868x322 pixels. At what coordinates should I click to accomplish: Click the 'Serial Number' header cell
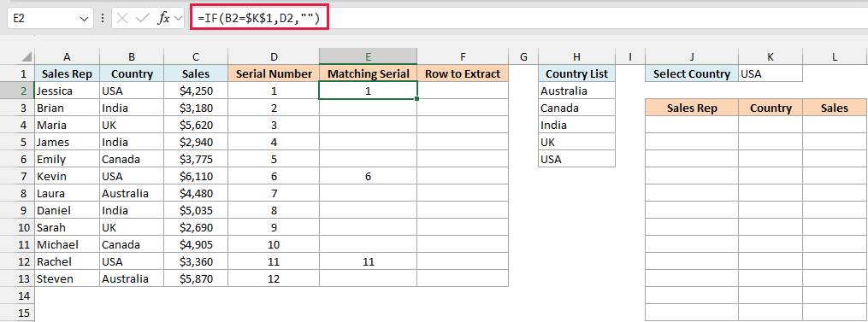click(x=274, y=73)
